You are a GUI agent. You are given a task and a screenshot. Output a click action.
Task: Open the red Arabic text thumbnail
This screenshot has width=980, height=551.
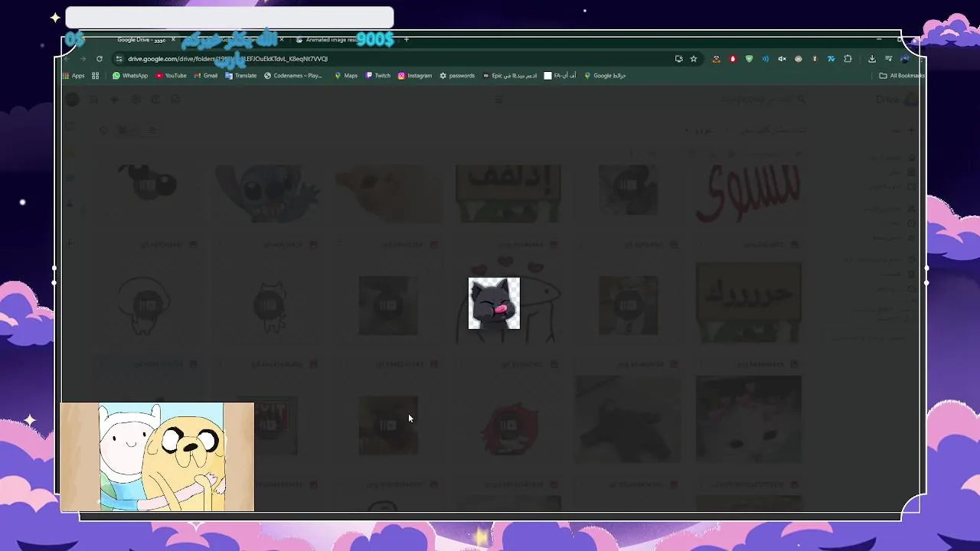[x=748, y=194]
